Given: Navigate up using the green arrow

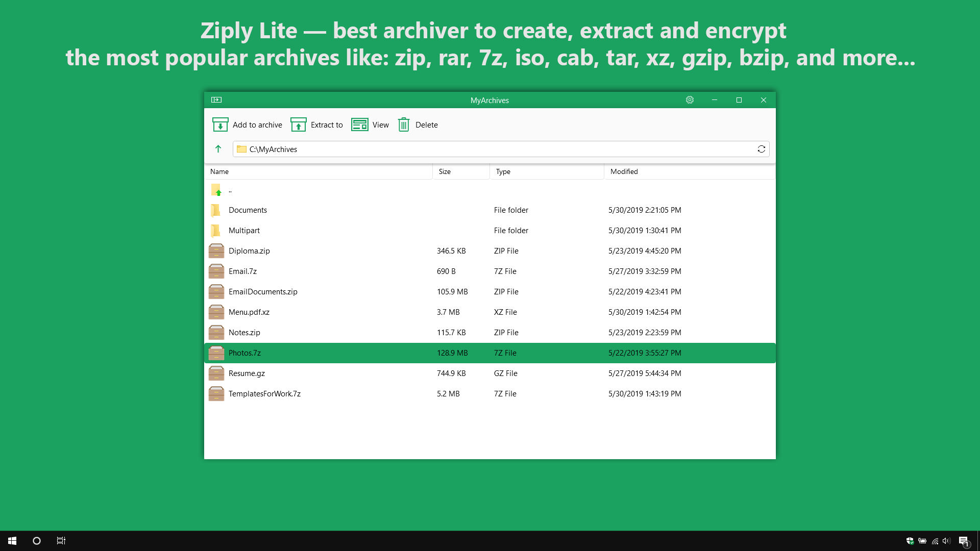Looking at the screenshot, I should pyautogui.click(x=218, y=149).
